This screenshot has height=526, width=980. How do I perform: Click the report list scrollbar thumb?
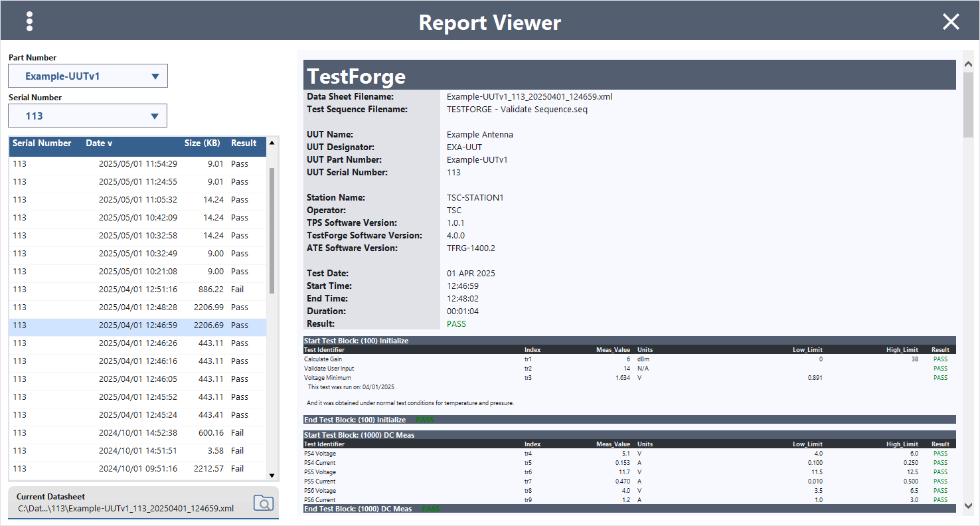tap(272, 230)
